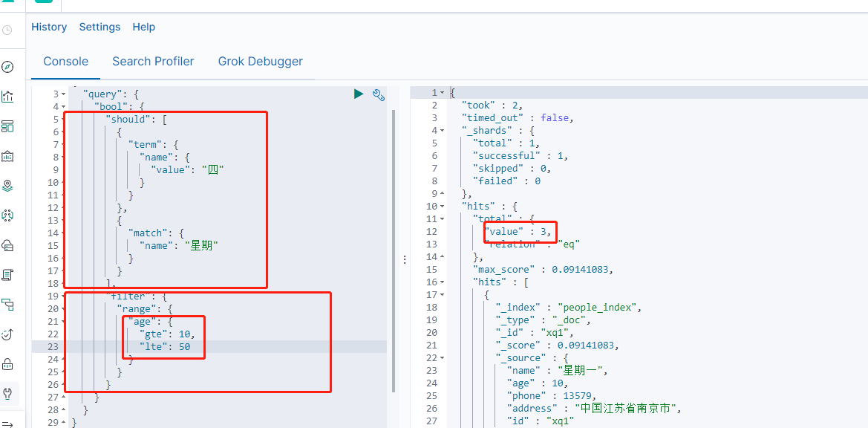
Task: Click "max_score" : 0.09141083 line
Action: tap(544, 270)
